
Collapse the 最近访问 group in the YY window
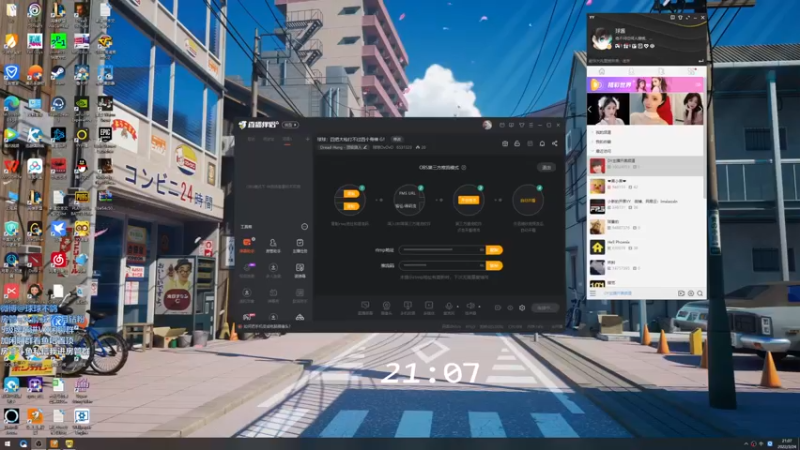(602, 152)
